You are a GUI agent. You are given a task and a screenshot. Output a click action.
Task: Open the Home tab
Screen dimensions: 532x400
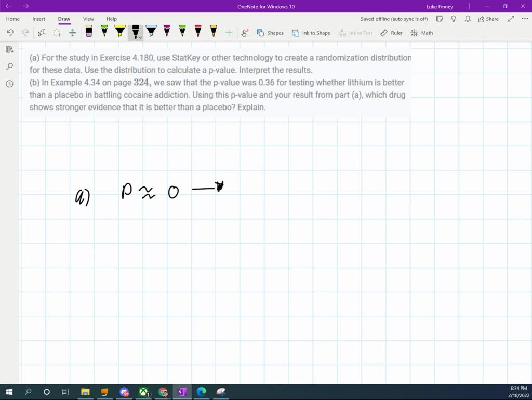pos(13,19)
